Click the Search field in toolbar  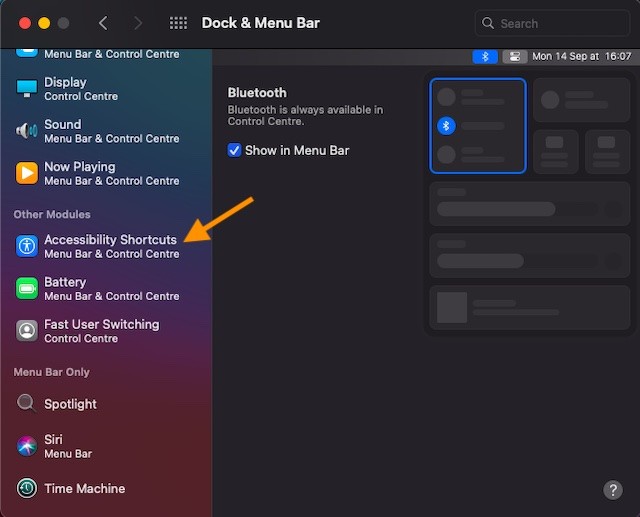point(552,23)
